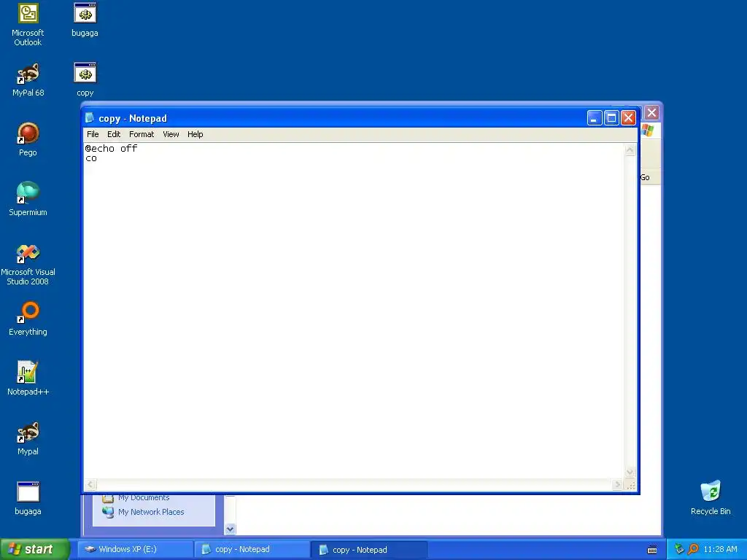
Task: Select the Recycle Bin icon
Action: tap(711, 499)
